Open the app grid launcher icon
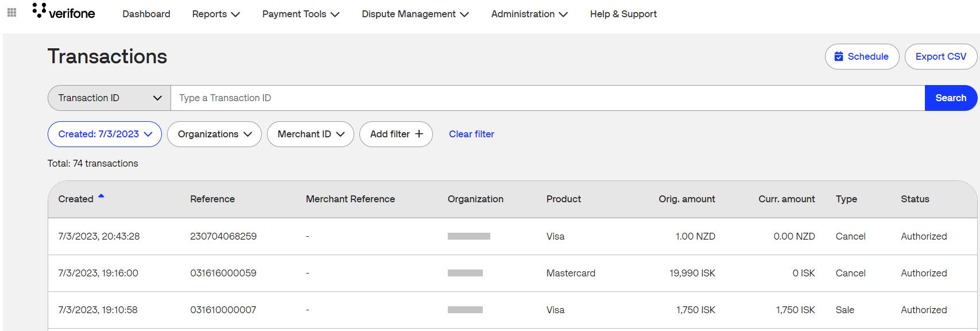This screenshot has width=980, height=331. tap(11, 12)
